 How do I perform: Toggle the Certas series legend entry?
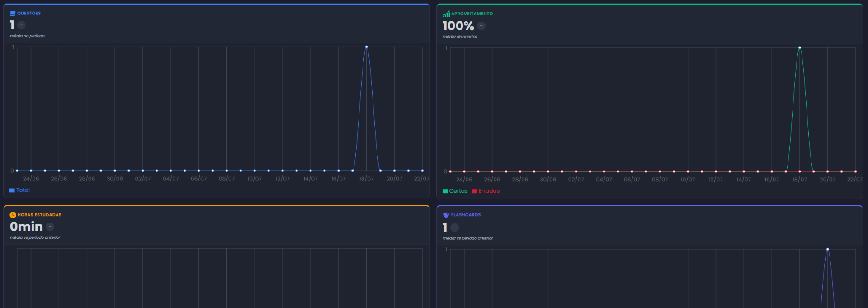(x=455, y=191)
